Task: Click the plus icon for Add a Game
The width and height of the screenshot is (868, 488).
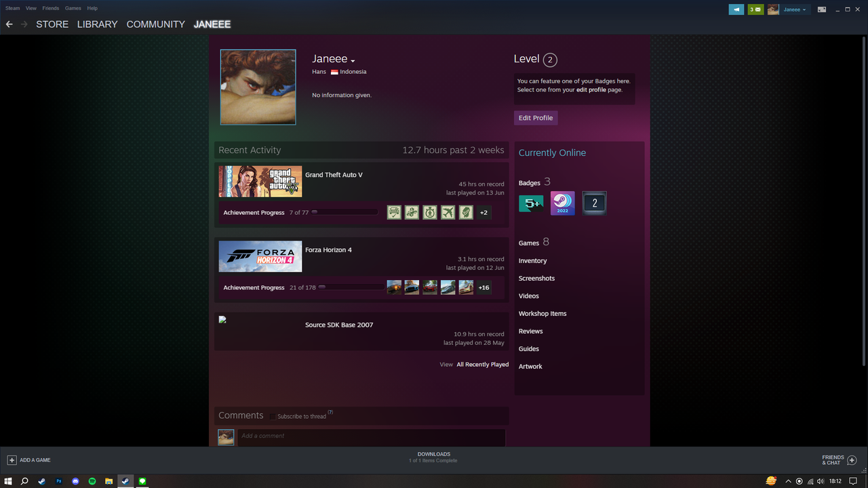Action: (12, 460)
